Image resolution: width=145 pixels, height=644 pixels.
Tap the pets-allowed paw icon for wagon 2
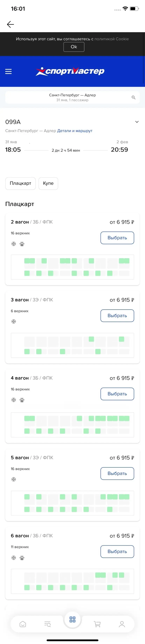tap(22, 244)
